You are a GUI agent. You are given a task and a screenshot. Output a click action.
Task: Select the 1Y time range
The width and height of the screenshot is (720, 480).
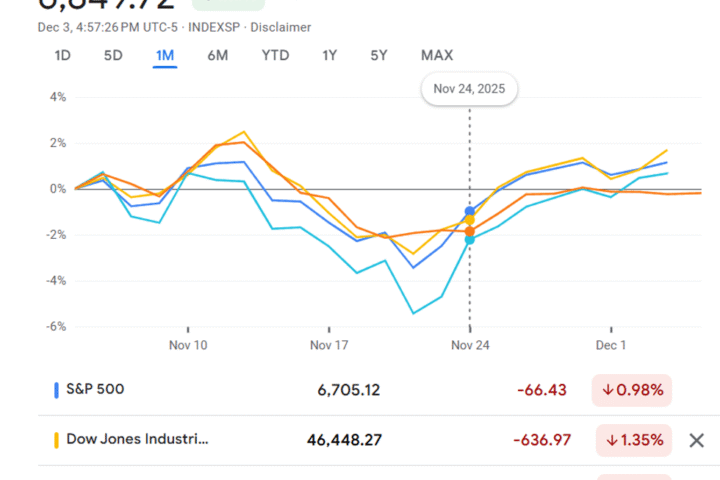click(x=329, y=55)
